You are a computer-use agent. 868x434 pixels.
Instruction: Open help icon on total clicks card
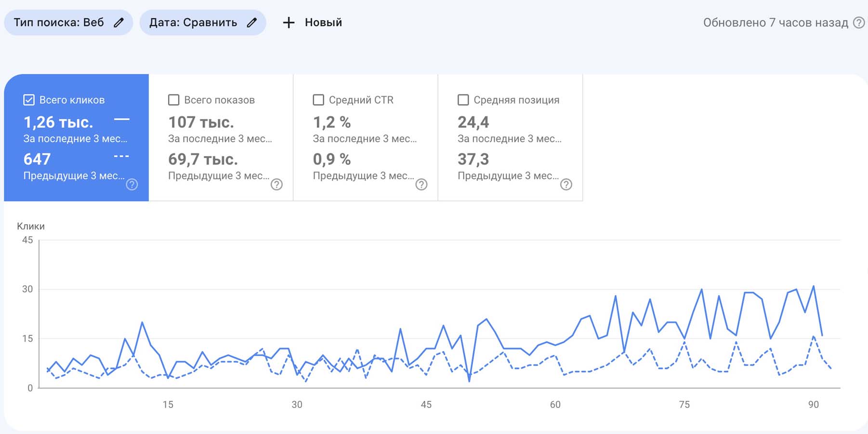point(132,184)
